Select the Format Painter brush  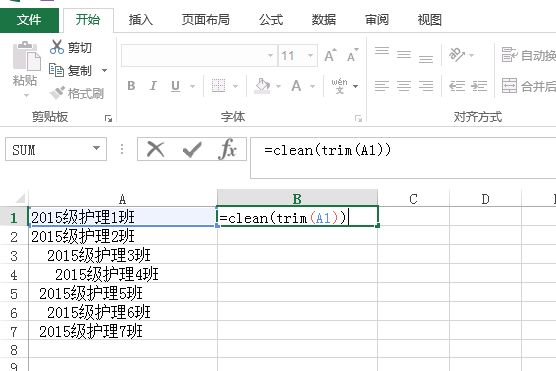[x=57, y=93]
